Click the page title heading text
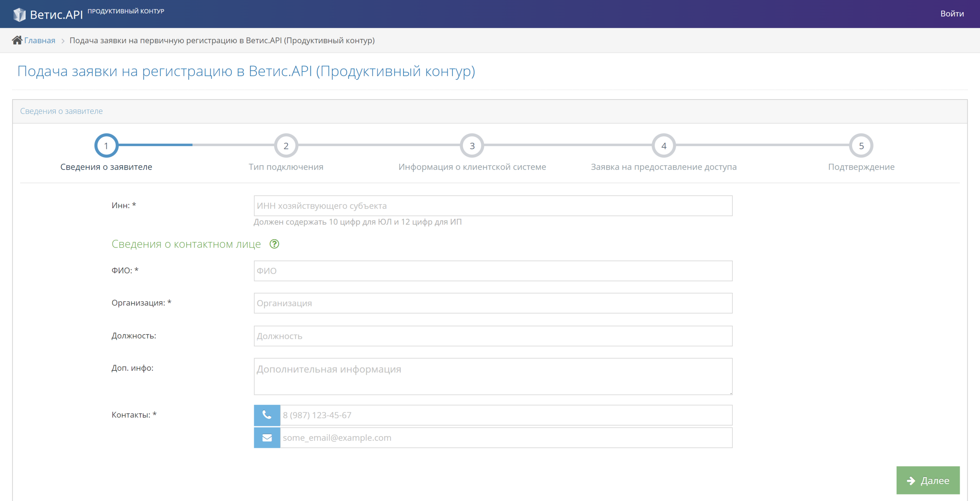980x501 pixels. [246, 71]
